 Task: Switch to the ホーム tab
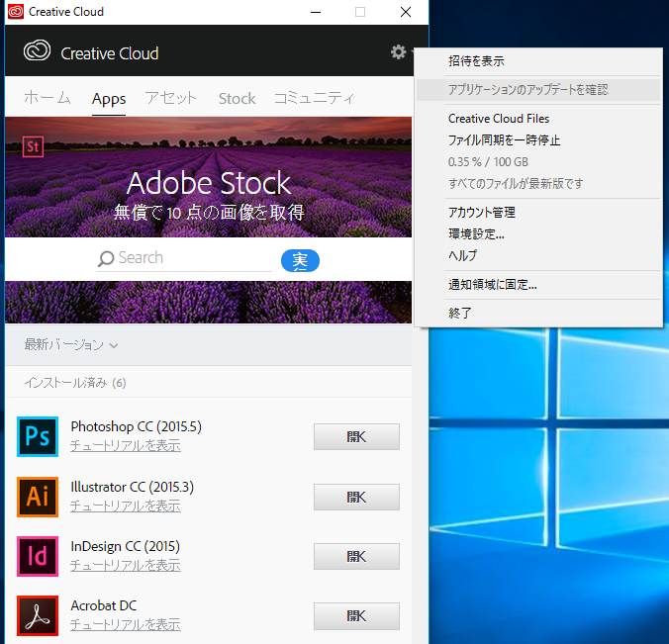pyautogui.click(x=47, y=98)
